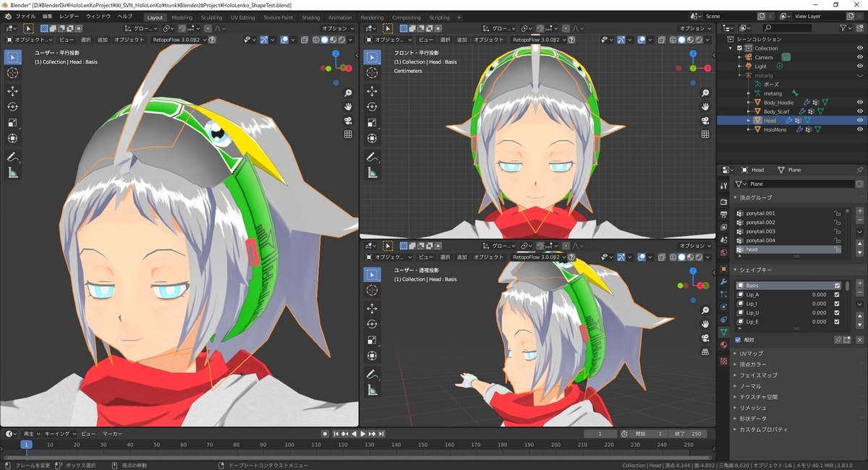Collapse the Collection tree in the outliner

(730, 48)
